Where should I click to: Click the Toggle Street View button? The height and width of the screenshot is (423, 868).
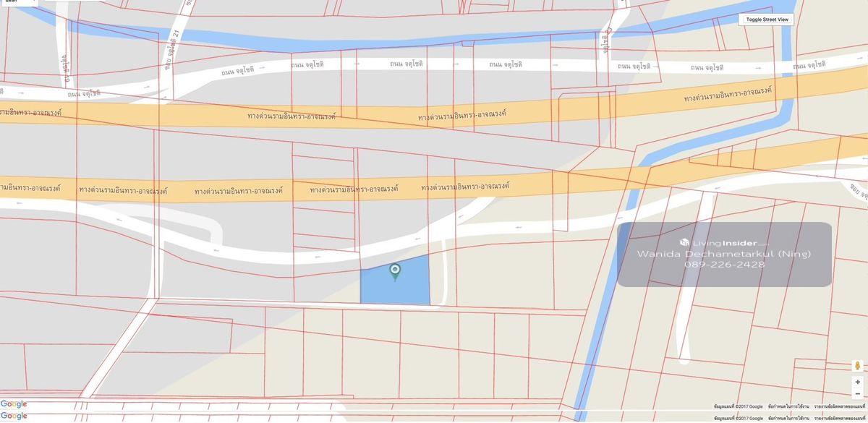[767, 20]
